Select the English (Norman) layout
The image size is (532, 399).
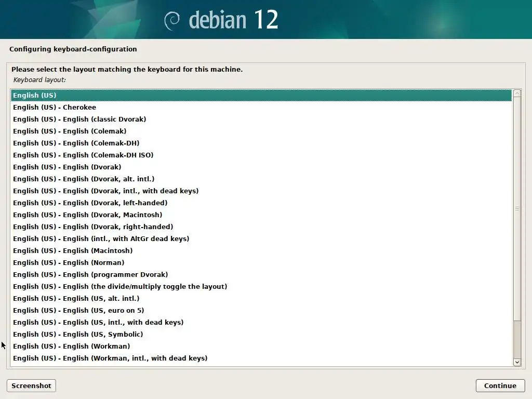(261, 262)
